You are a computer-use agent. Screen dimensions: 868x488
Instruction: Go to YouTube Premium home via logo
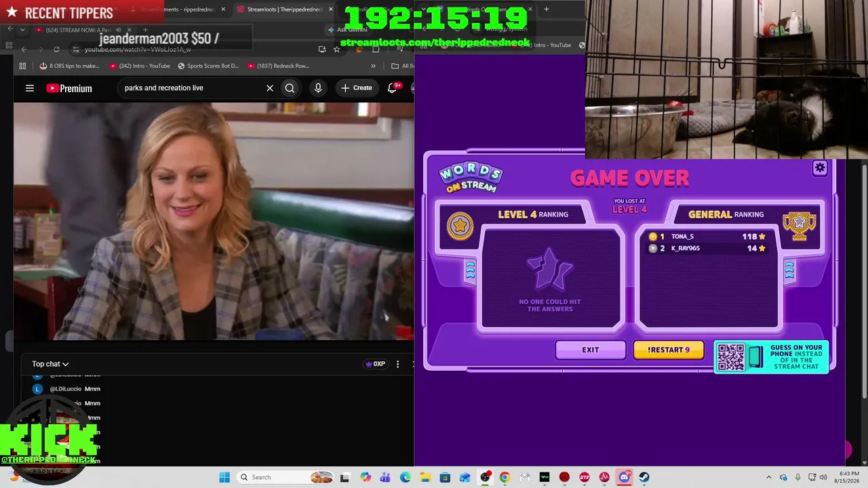(x=68, y=88)
